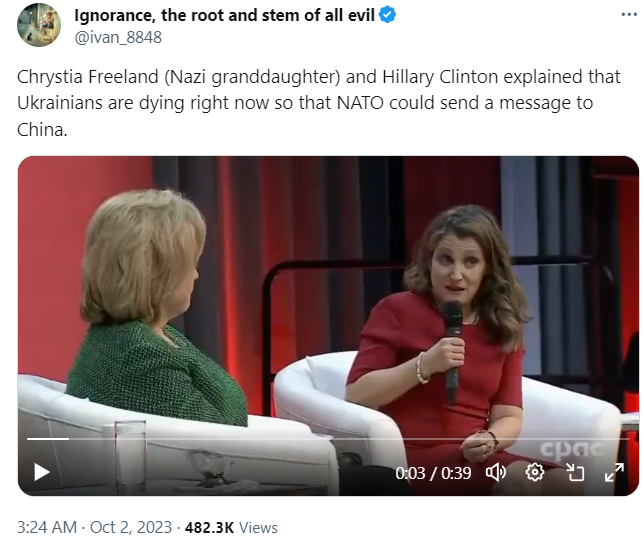Open the tweet timestamp 3:24 AM link
643x542 pixels.
point(47,527)
